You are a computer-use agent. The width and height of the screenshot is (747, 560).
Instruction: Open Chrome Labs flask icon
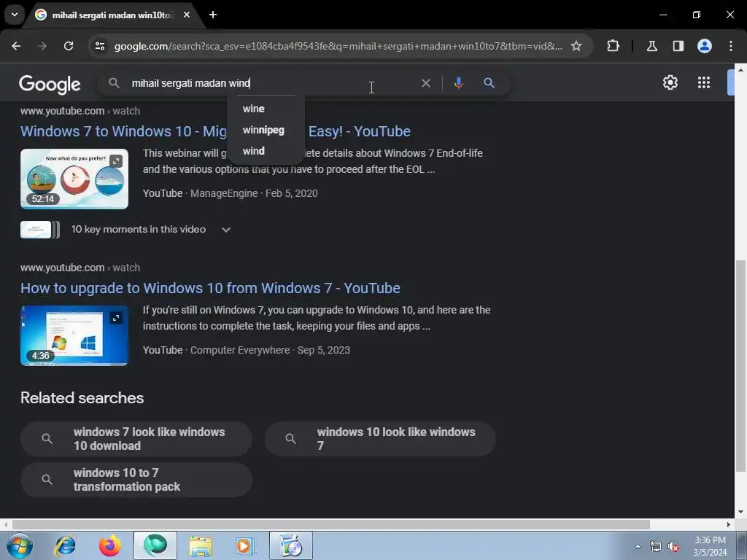652,46
